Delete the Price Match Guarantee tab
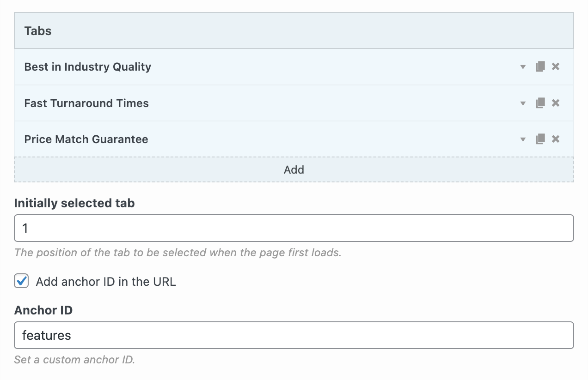This screenshot has height=380, width=588. point(556,139)
